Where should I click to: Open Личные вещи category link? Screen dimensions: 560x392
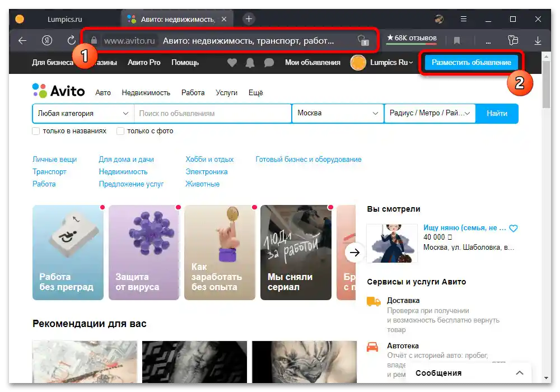tap(55, 159)
